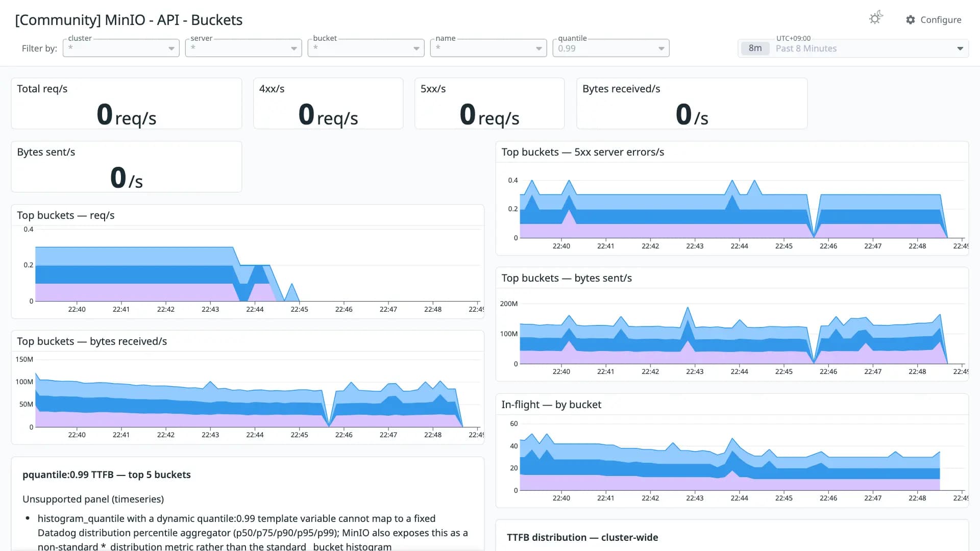
Task: Click pquantile:0.99 TTFB — top 5 buckets heading
Action: (107, 474)
